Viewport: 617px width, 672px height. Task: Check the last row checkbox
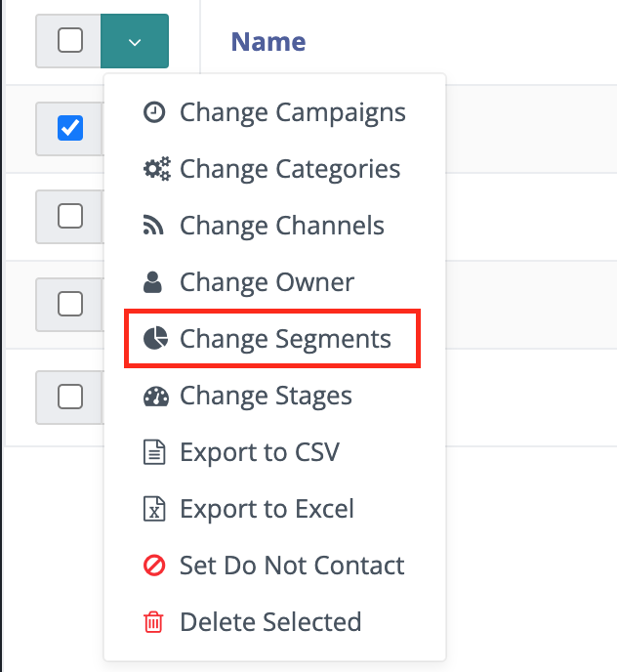click(x=70, y=397)
